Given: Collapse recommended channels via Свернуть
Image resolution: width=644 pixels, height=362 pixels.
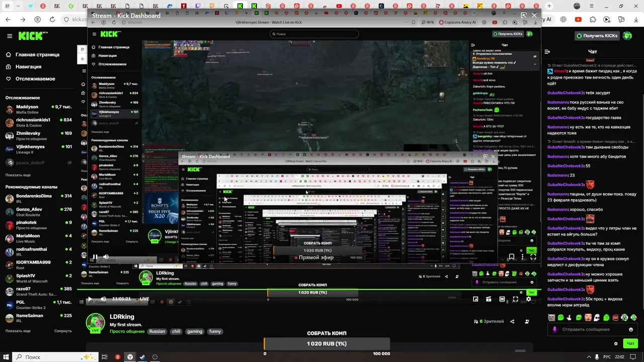Looking at the screenshot, I should click(x=63, y=331).
